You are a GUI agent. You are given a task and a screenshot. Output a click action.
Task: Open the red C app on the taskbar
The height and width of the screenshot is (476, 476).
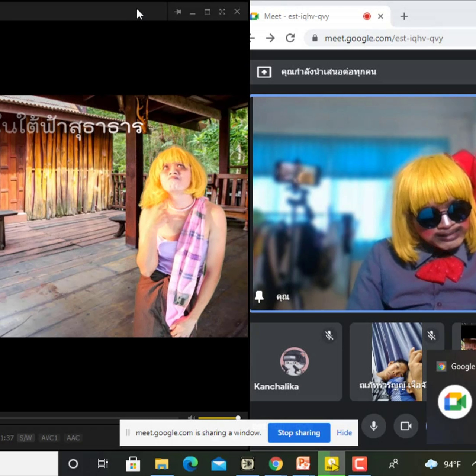(x=360, y=464)
